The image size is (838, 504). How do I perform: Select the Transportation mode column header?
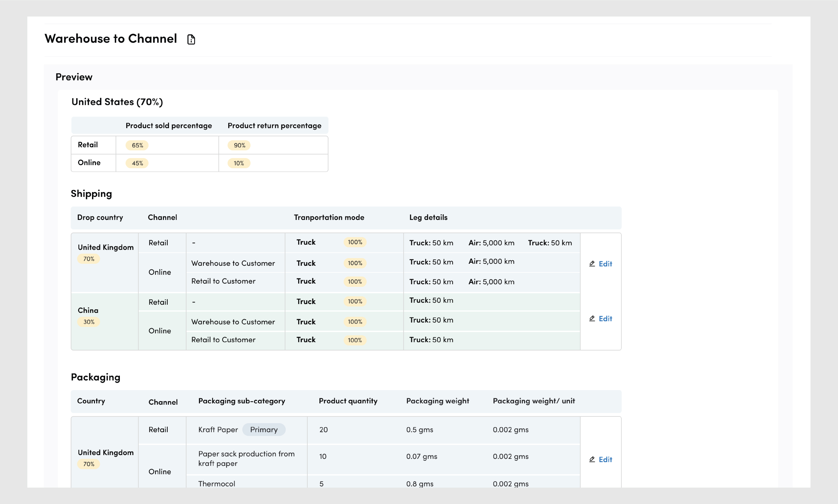point(329,217)
